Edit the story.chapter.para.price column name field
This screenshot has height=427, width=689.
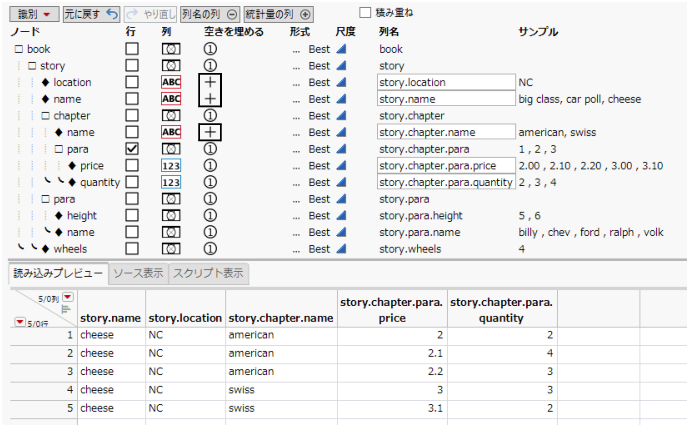446,166
